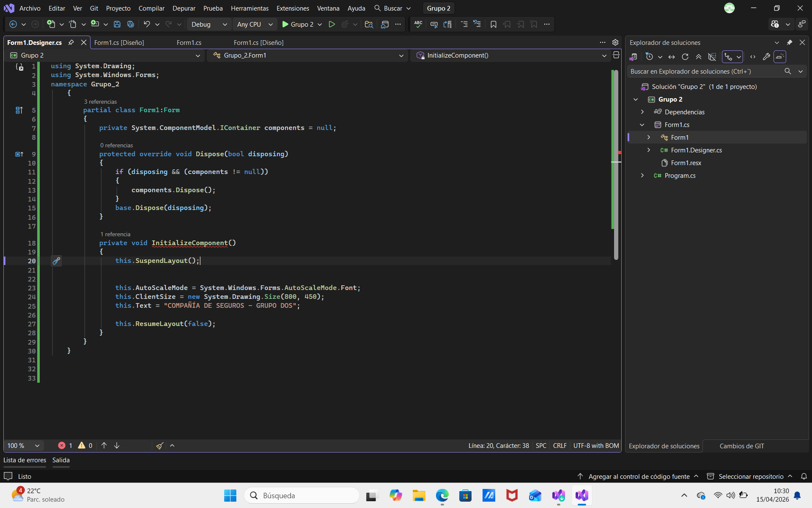Click the editor vertical scrollbar thumb

coord(616,165)
